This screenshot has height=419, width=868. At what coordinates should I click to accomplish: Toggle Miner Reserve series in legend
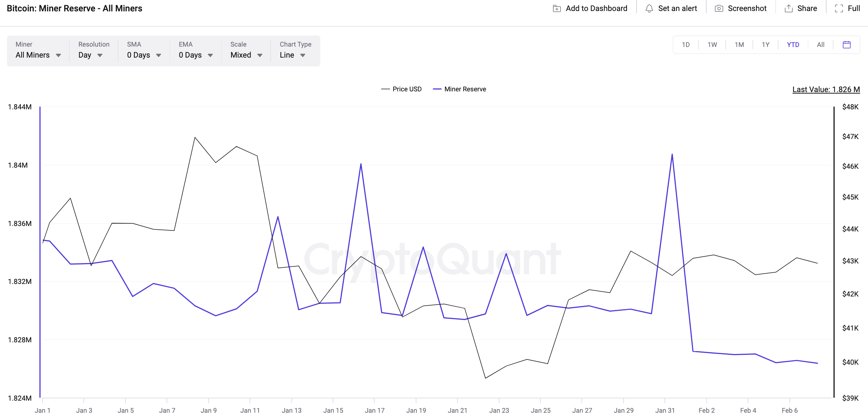tap(465, 89)
